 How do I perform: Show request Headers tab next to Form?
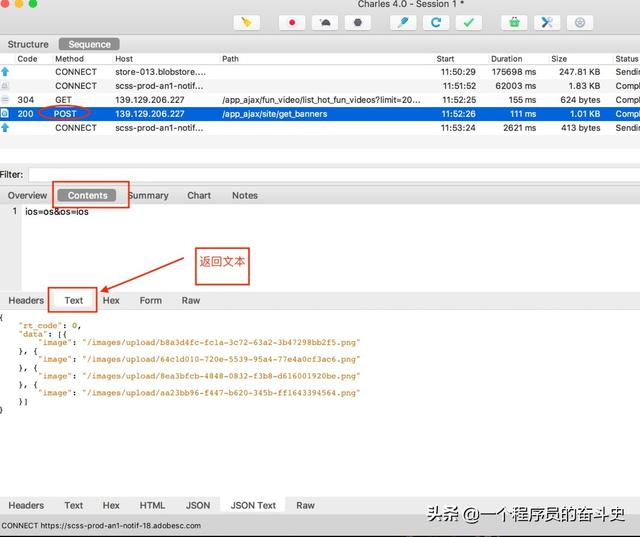(26, 300)
